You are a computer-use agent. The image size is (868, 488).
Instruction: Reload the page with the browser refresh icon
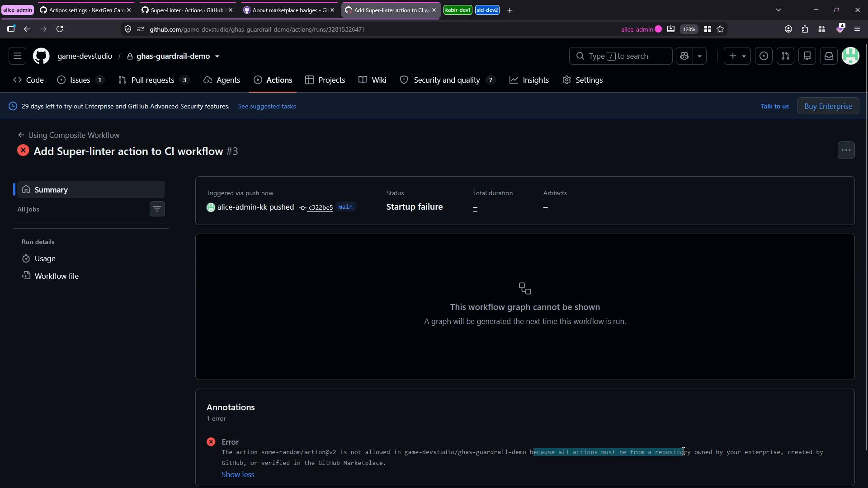pyautogui.click(x=60, y=29)
